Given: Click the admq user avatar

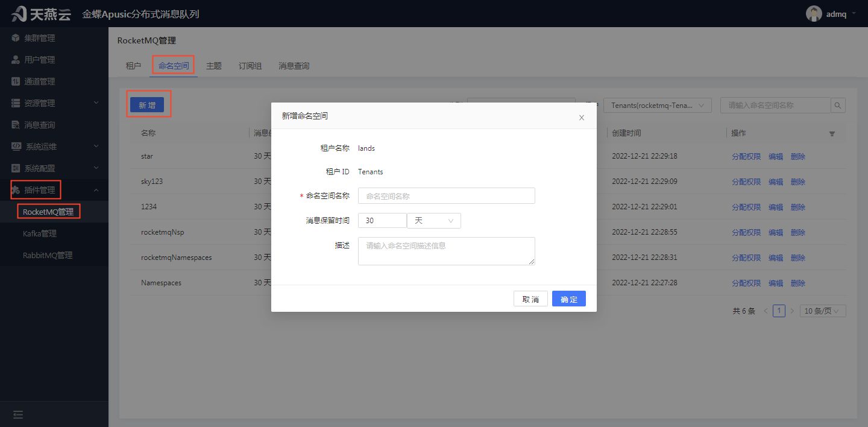Looking at the screenshot, I should click(x=814, y=14).
